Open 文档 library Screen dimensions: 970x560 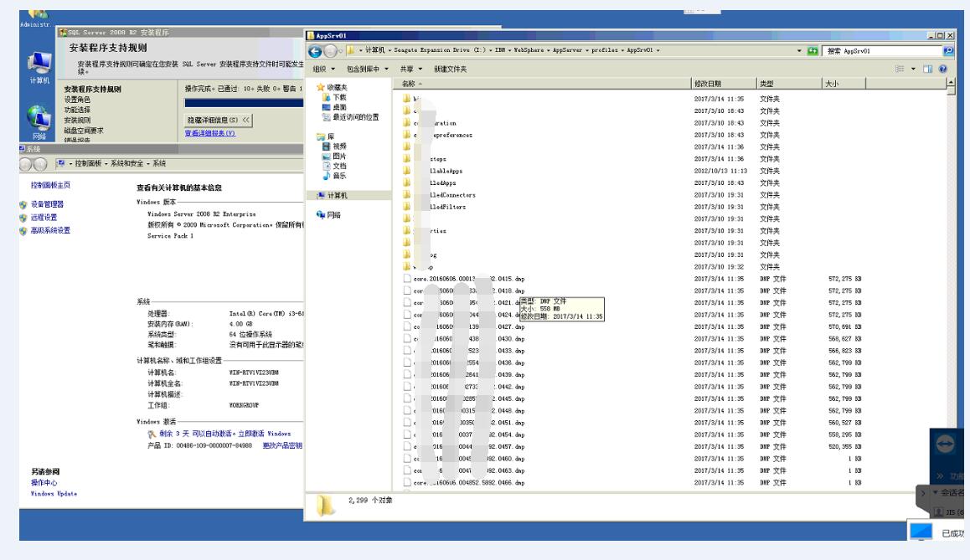coord(335,166)
